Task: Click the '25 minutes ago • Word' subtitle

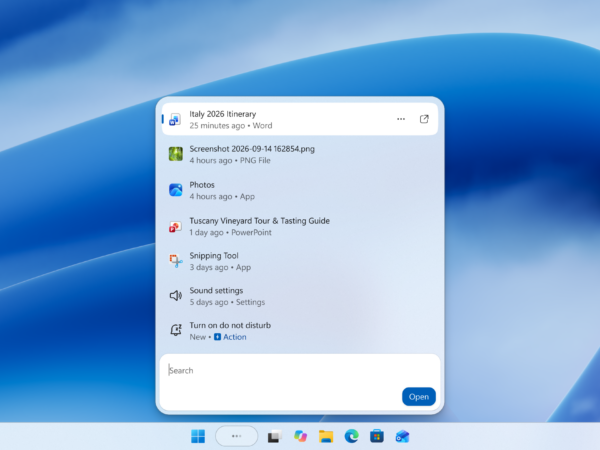Action: (x=231, y=126)
